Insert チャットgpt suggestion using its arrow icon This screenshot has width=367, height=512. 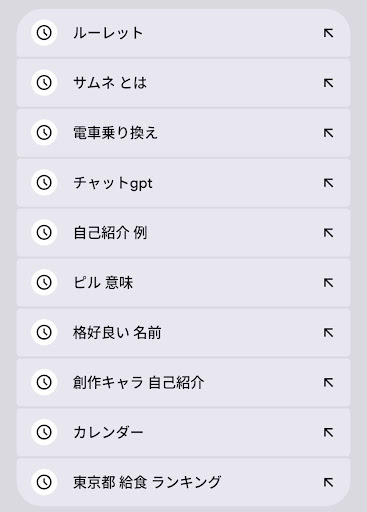click(x=328, y=183)
